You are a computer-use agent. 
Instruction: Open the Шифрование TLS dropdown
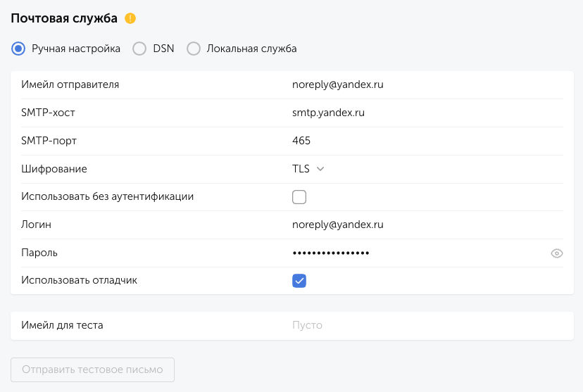point(308,169)
